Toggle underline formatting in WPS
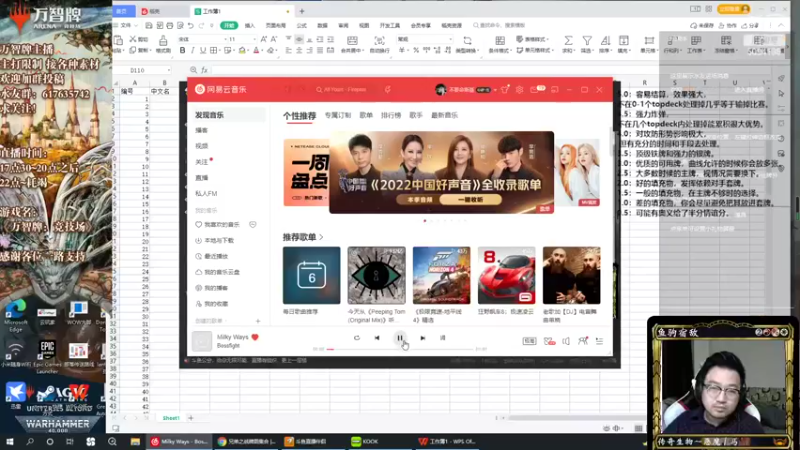 point(203,51)
